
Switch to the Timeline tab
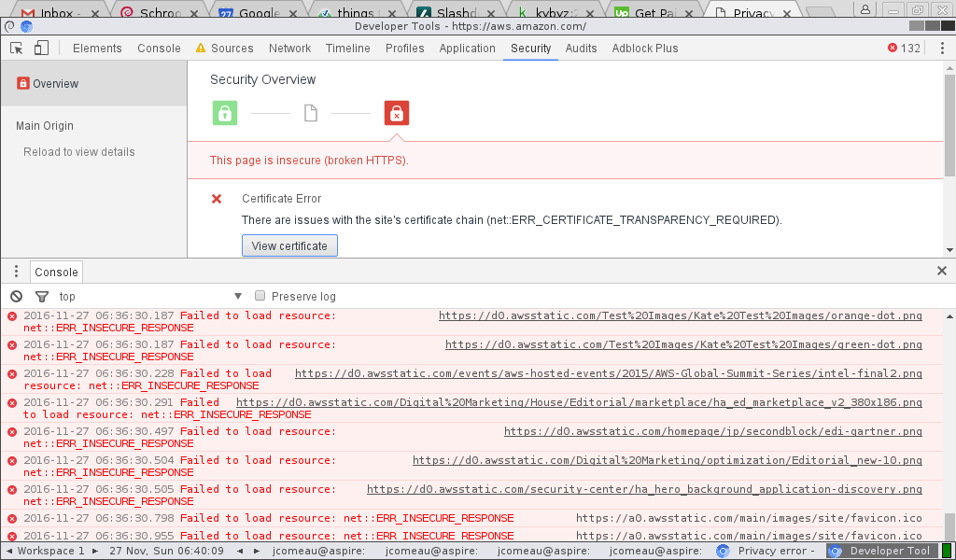coord(347,49)
